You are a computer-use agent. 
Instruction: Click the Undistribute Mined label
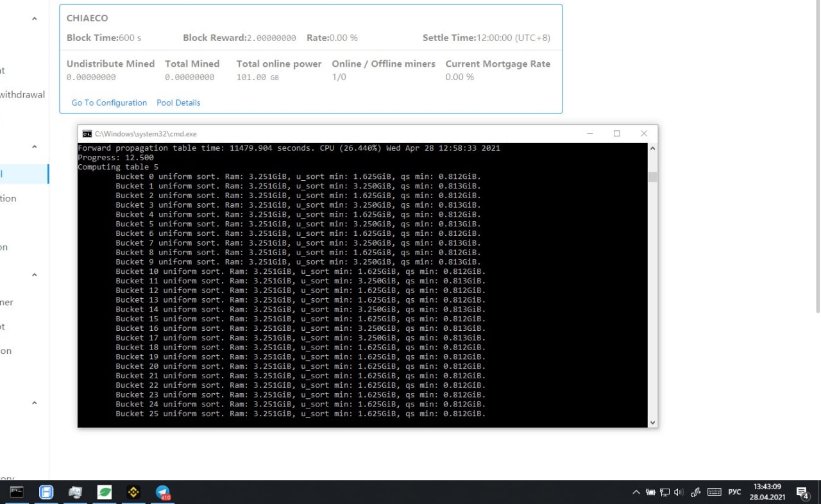tap(110, 63)
